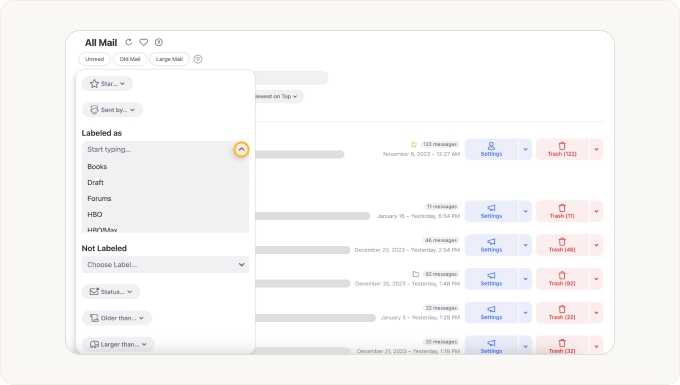The height and width of the screenshot is (385, 680).
Task: Click Trash (46) button
Action: coord(562,245)
